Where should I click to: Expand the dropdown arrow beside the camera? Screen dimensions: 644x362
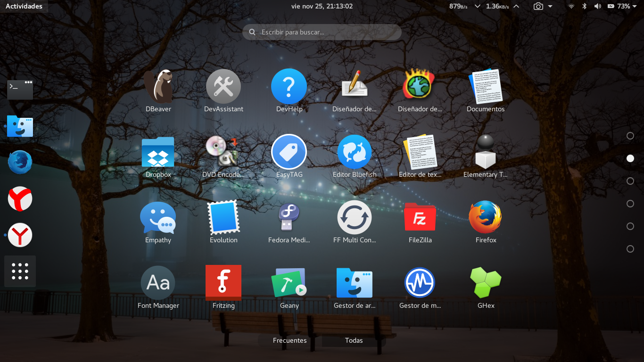point(550,6)
